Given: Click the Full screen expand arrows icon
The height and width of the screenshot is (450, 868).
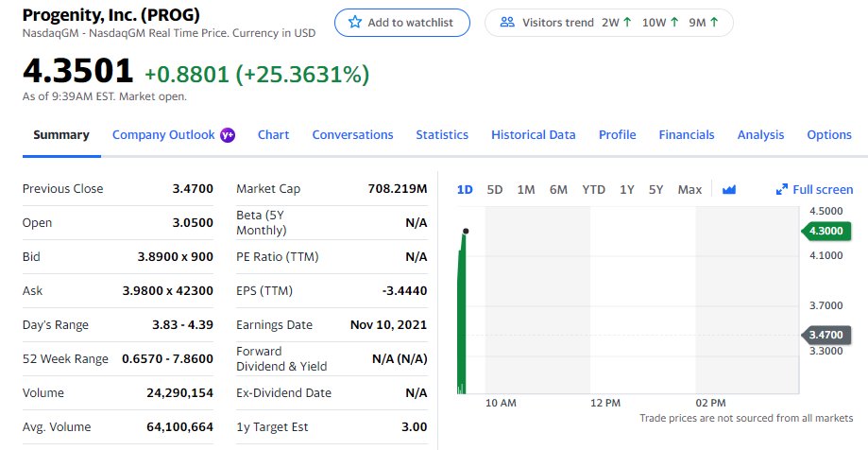Looking at the screenshot, I should 782,189.
